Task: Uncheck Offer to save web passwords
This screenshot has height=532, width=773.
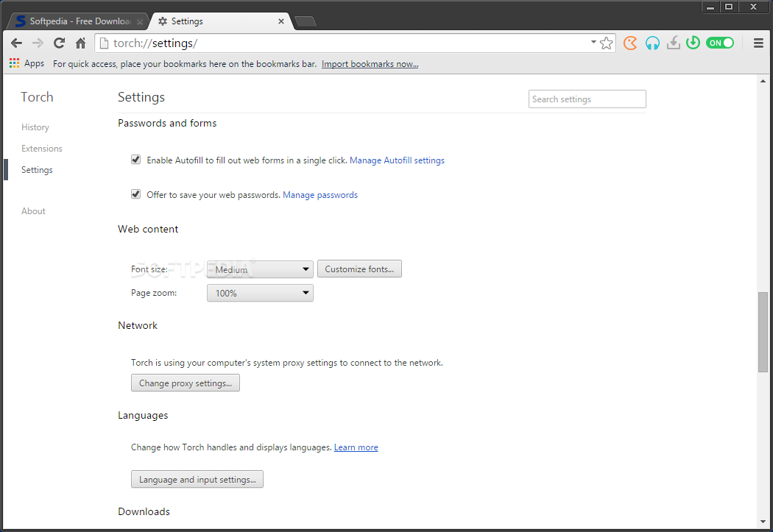Action: click(135, 194)
